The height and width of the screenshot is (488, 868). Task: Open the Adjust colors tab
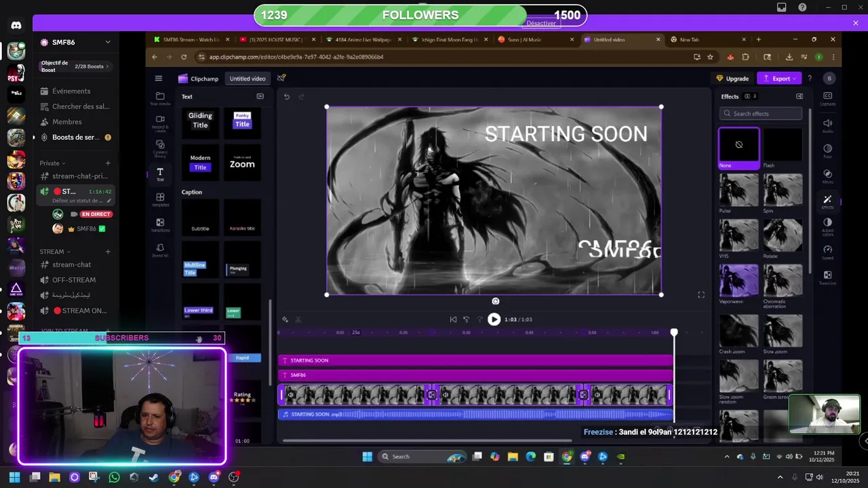tap(827, 227)
